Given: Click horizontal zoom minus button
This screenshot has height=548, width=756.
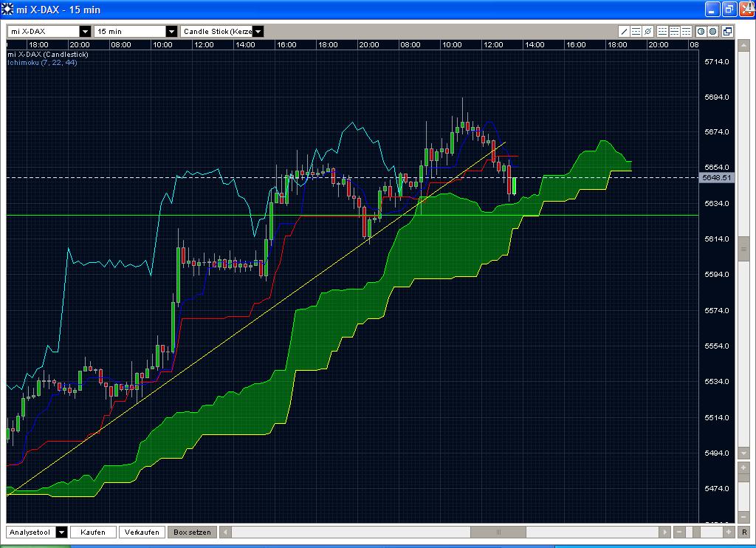Looking at the screenshot, I should (679, 532).
